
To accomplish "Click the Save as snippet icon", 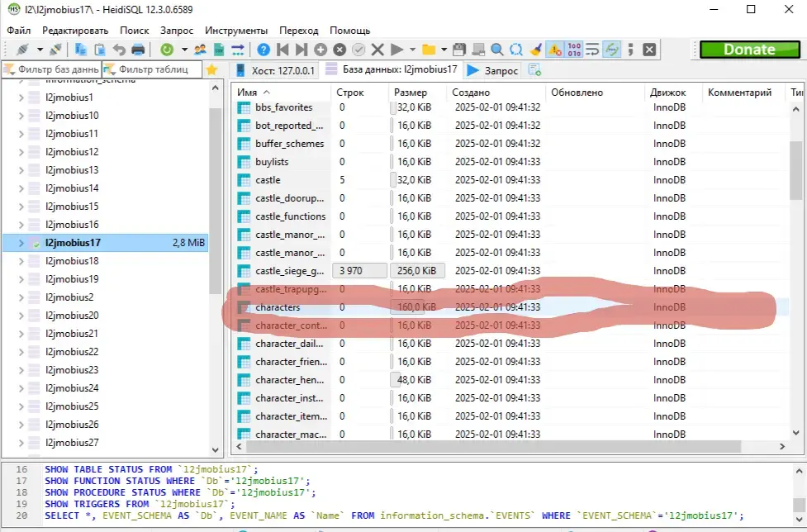I will [x=478, y=50].
